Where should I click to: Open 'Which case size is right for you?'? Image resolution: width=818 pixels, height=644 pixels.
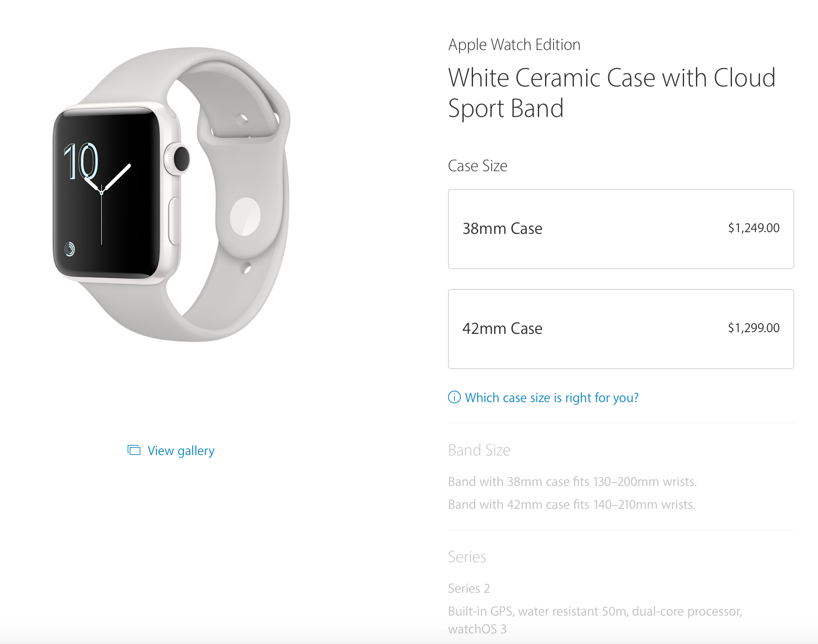coord(551,398)
